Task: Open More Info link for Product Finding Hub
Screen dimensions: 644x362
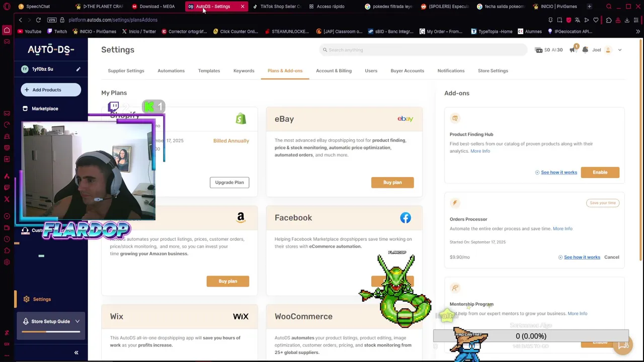Action: [x=480, y=151]
